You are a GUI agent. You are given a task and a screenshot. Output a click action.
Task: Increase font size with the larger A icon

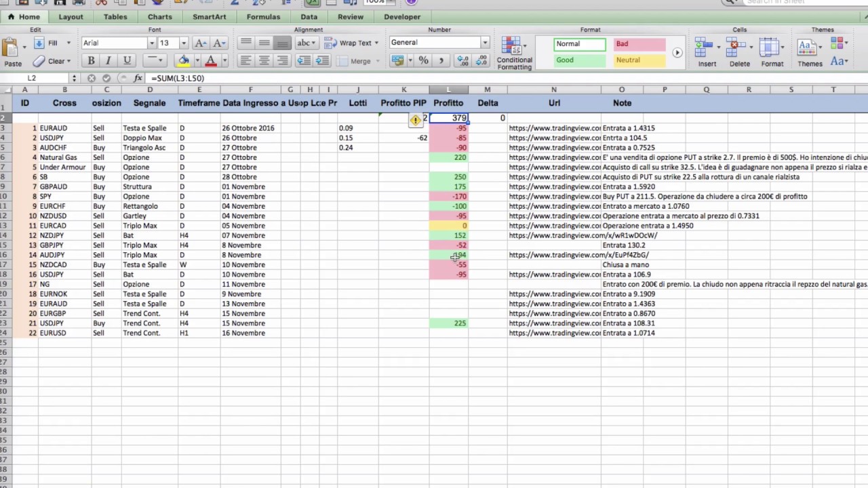[201, 43]
